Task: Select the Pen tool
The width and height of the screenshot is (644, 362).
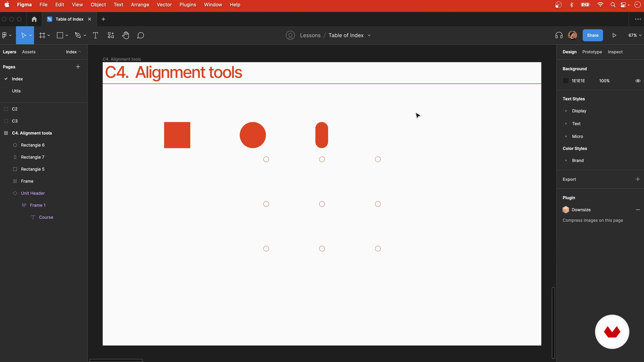Action: point(78,35)
